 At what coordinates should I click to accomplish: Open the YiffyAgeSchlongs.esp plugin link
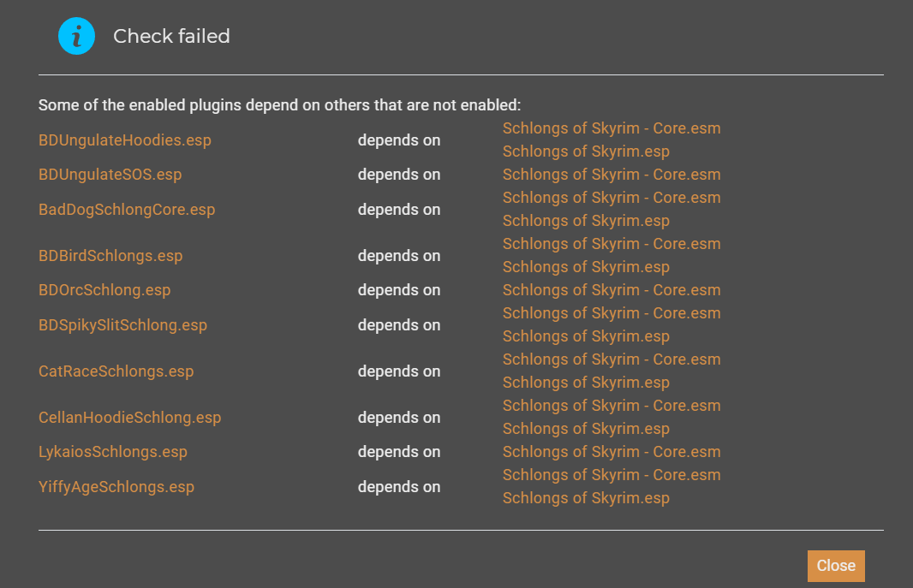[116, 487]
